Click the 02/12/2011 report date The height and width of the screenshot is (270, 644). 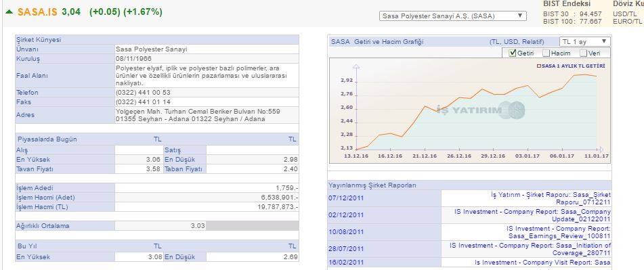click(346, 215)
